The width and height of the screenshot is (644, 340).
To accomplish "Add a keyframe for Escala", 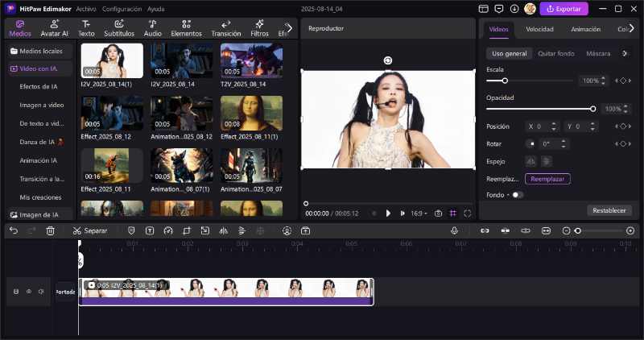I will [623, 81].
